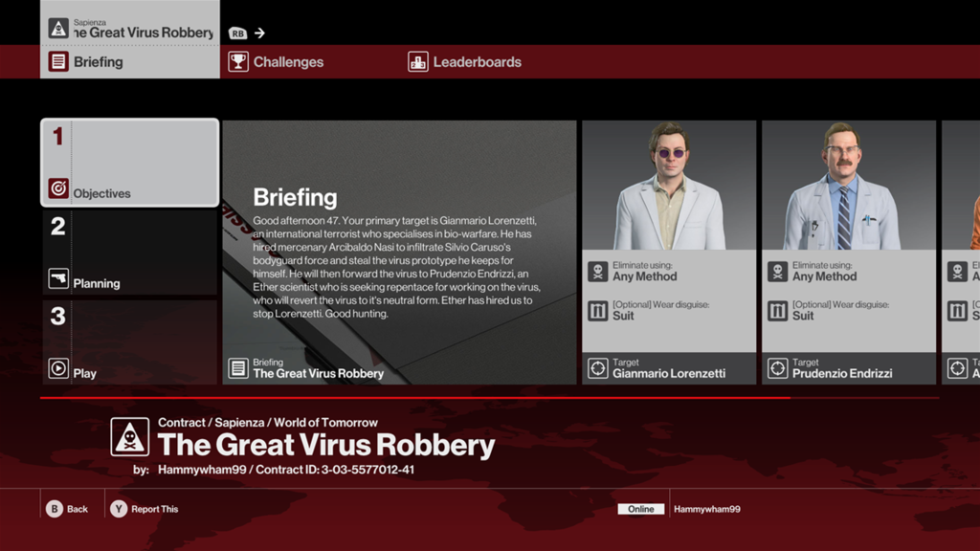Open the Leaderboards tab
This screenshot has width=980, height=551.
[464, 62]
